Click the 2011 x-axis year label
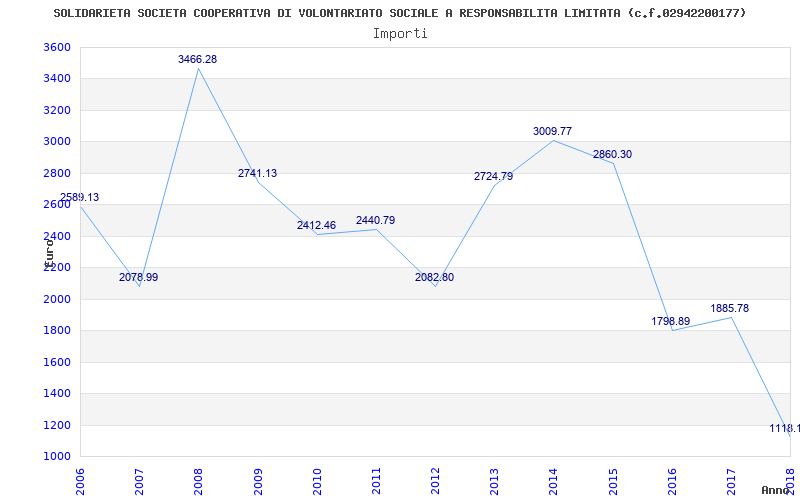Viewport: 800px width, 500px height. pos(376,481)
